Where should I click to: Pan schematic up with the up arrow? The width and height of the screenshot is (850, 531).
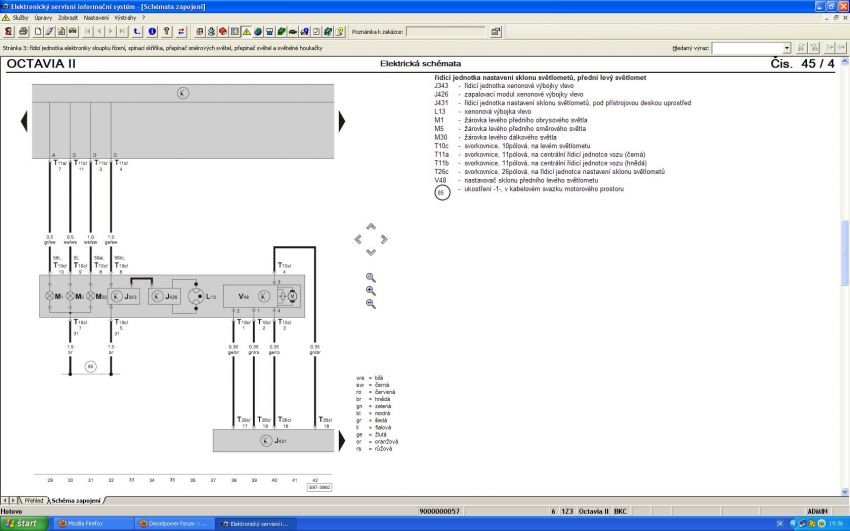pyautogui.click(x=371, y=226)
